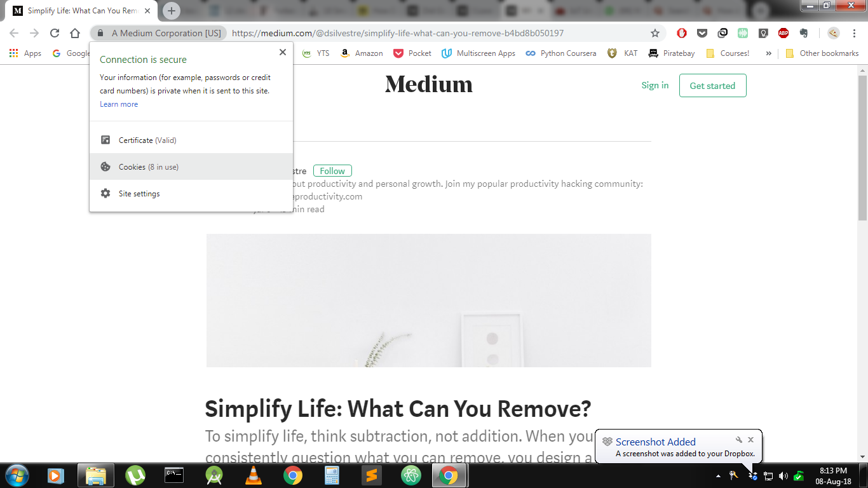The height and width of the screenshot is (488, 868).
Task: Dismiss the Dropbox Screenshot Added notification
Action: [x=750, y=440]
